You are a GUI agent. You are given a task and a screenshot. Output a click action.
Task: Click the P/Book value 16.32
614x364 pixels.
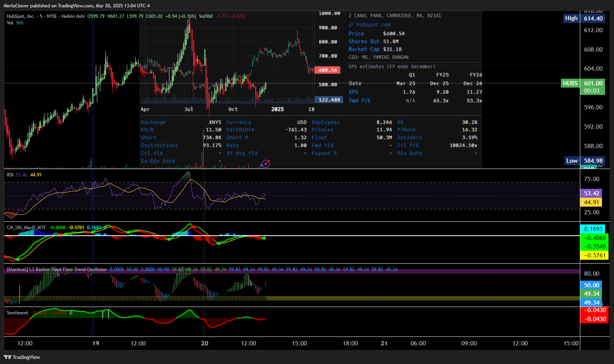[469, 130]
